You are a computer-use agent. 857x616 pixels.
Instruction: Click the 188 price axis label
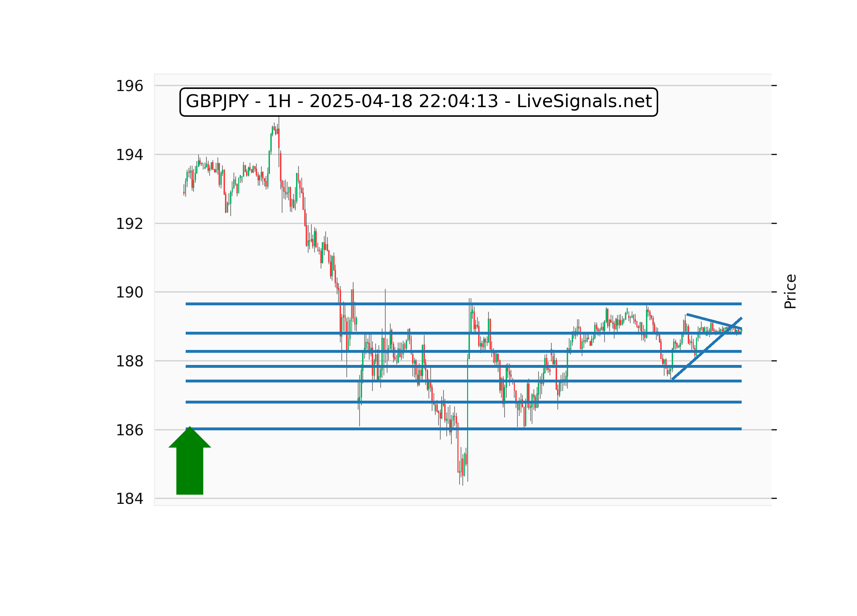[129, 362]
